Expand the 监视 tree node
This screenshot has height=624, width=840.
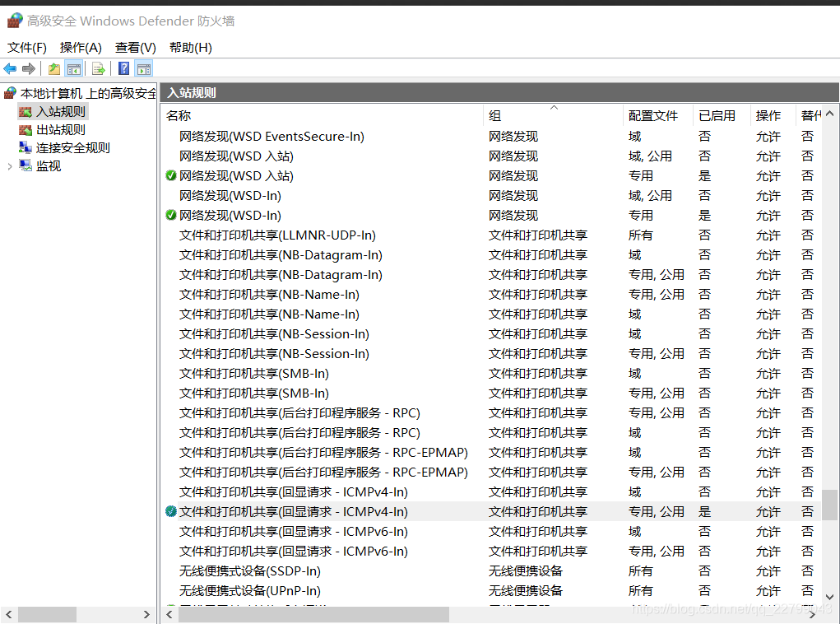click(x=10, y=167)
